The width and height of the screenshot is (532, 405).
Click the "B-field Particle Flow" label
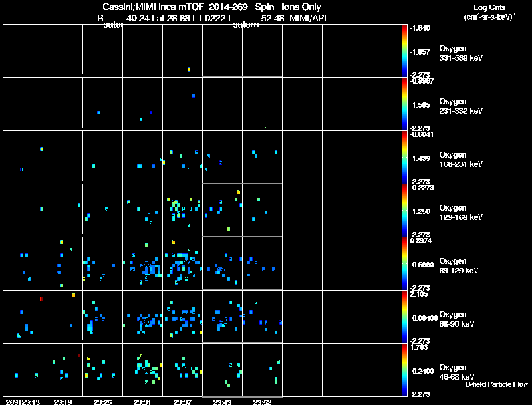[x=497, y=384]
